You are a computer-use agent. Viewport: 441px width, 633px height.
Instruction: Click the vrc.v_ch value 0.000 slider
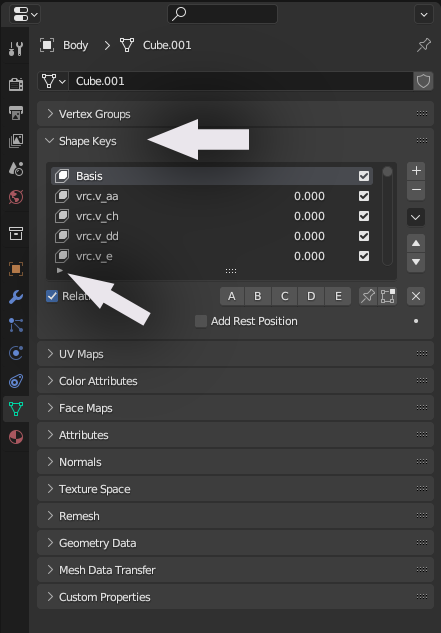click(x=309, y=216)
